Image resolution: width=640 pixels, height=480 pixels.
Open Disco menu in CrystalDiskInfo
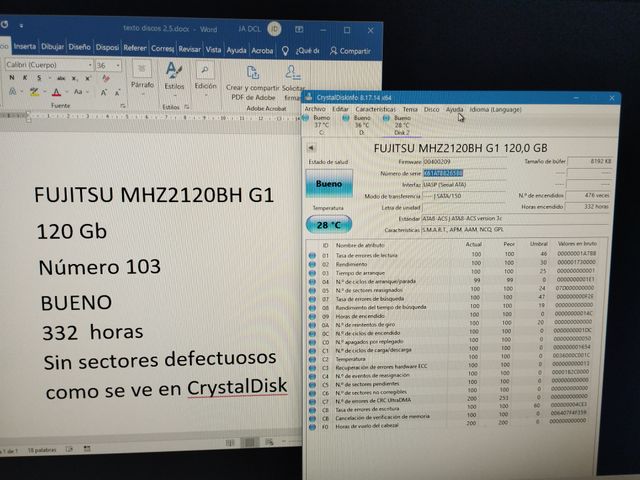(431, 109)
